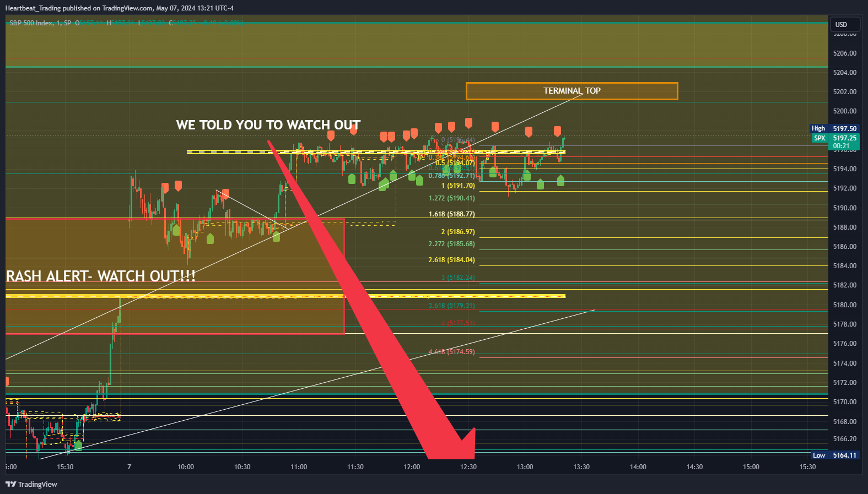Click 5194.00 on the price axis

[x=845, y=169]
